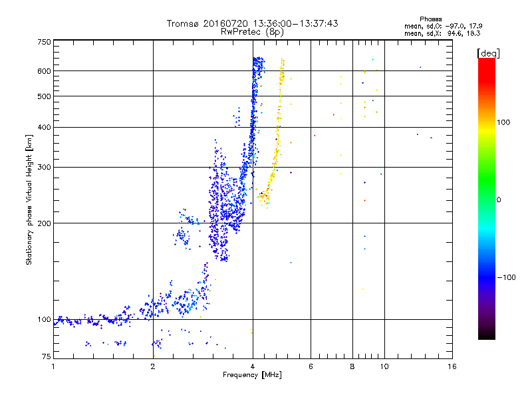
Task: Click the colorbar label '100'
Action: coord(503,122)
